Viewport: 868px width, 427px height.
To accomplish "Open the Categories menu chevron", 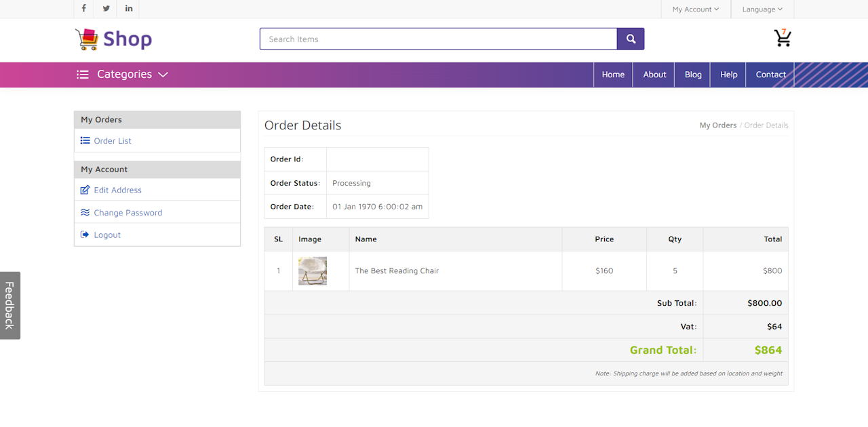I will 163,75.
